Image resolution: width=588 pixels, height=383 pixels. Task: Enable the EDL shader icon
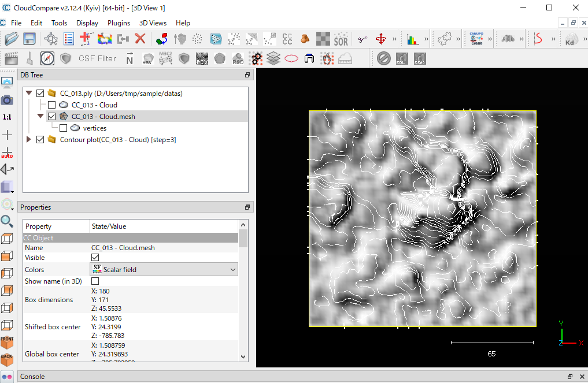[402, 58]
